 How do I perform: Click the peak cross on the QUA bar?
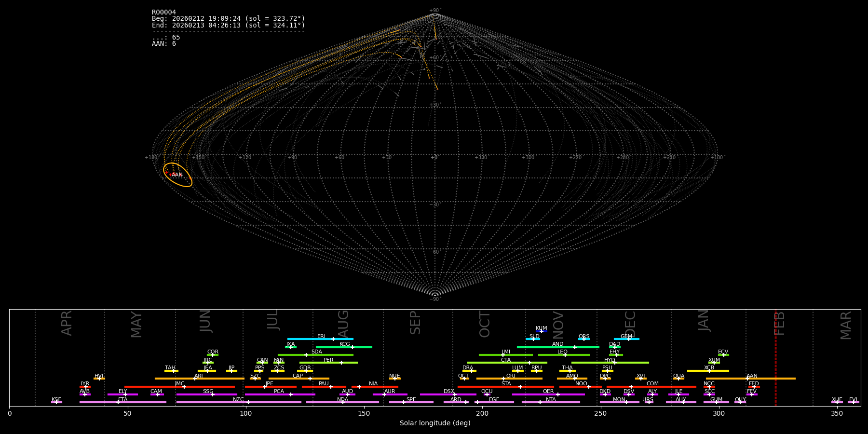tap(678, 379)
